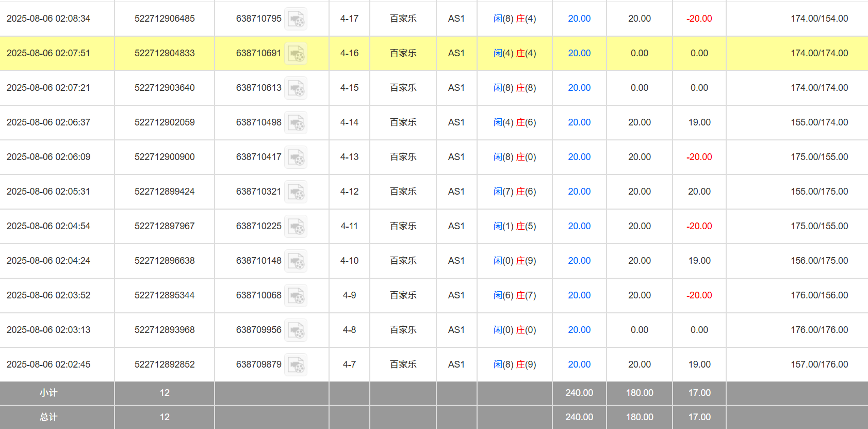Image resolution: width=868 pixels, height=429 pixels.
Task: Open video replay for round 638710225
Action: pos(296,227)
